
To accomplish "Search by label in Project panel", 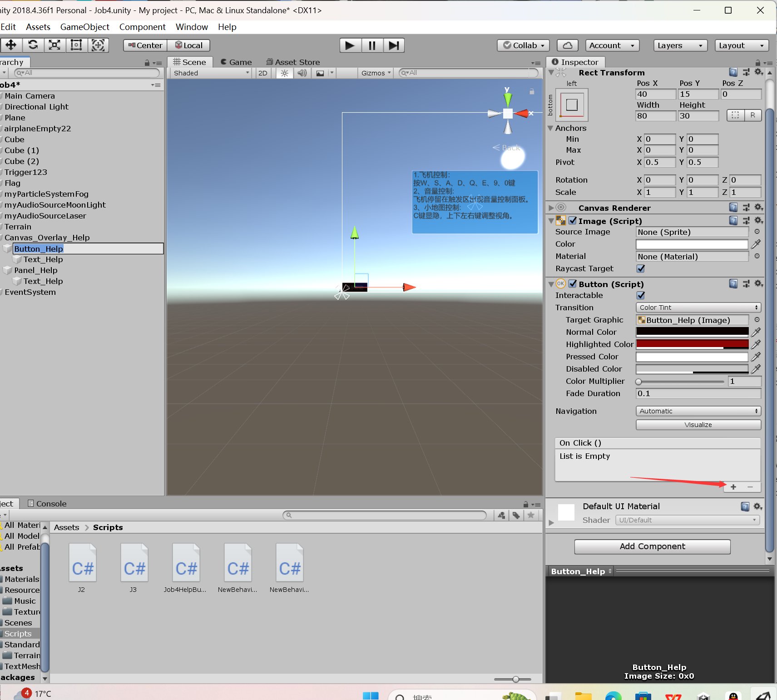I will pyautogui.click(x=516, y=515).
